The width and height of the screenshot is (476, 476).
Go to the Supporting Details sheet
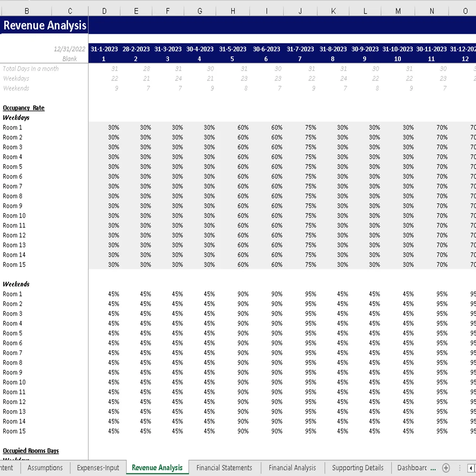(x=357, y=468)
